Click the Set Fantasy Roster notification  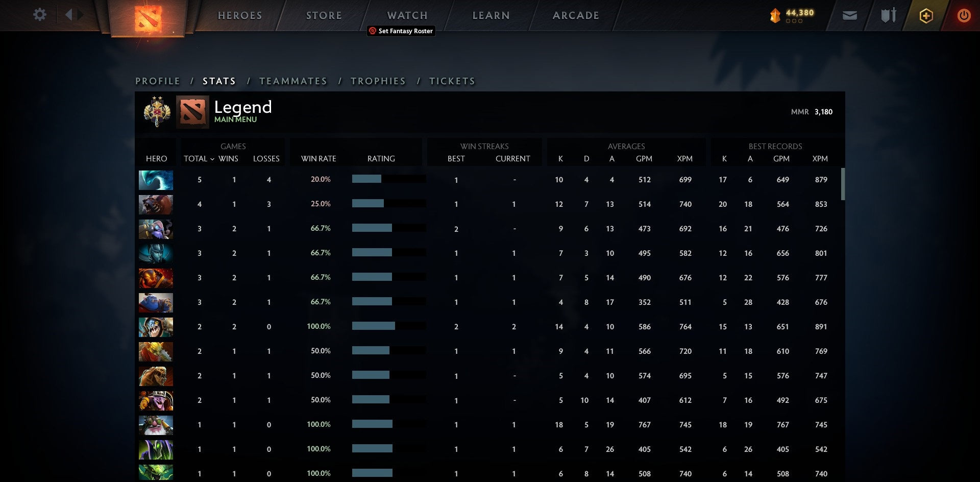(401, 31)
